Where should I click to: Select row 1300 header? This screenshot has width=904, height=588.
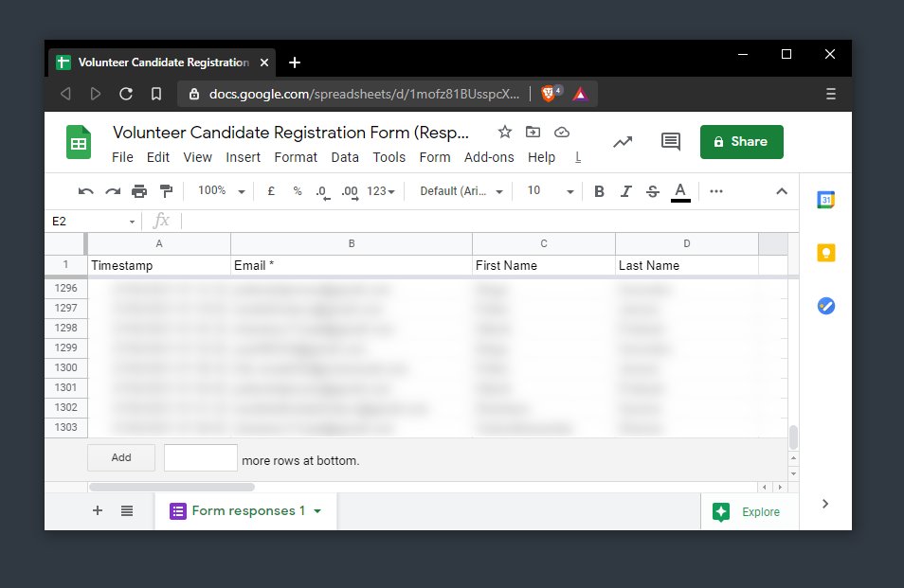65,367
